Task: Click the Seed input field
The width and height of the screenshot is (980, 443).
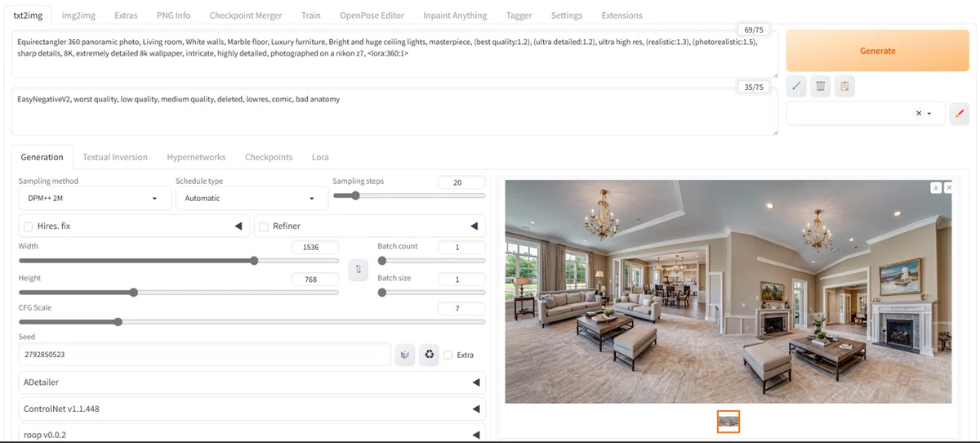Action: (205, 355)
